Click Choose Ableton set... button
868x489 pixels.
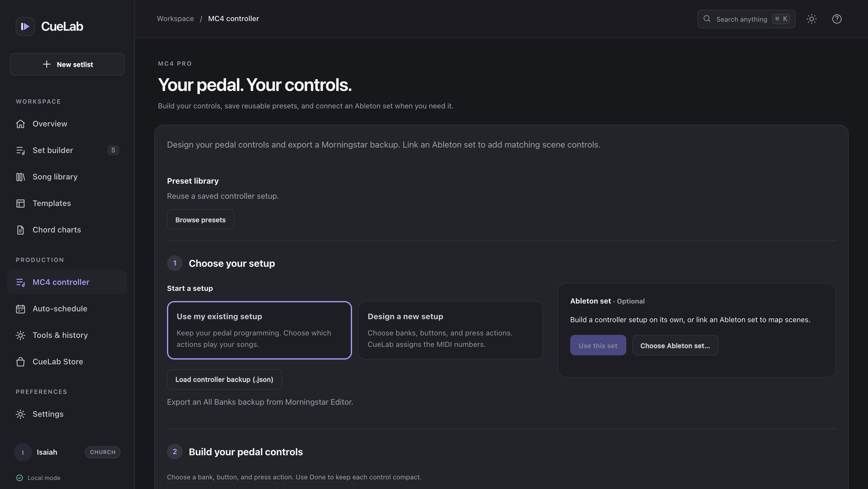pyautogui.click(x=675, y=345)
